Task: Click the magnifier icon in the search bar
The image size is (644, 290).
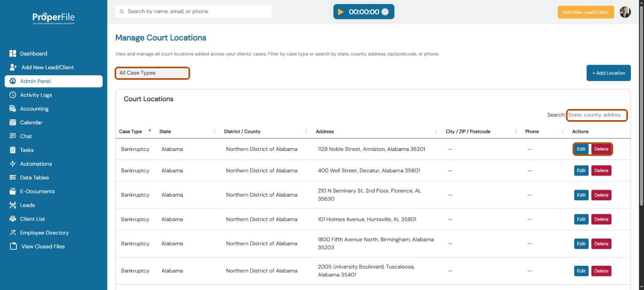Action: (x=122, y=12)
